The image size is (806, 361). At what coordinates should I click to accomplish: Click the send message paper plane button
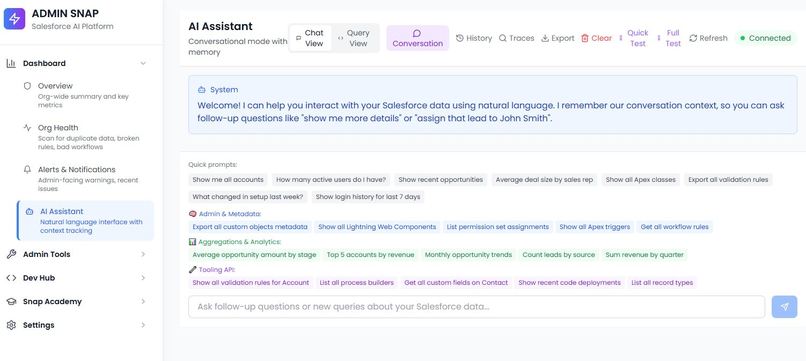pyautogui.click(x=784, y=306)
